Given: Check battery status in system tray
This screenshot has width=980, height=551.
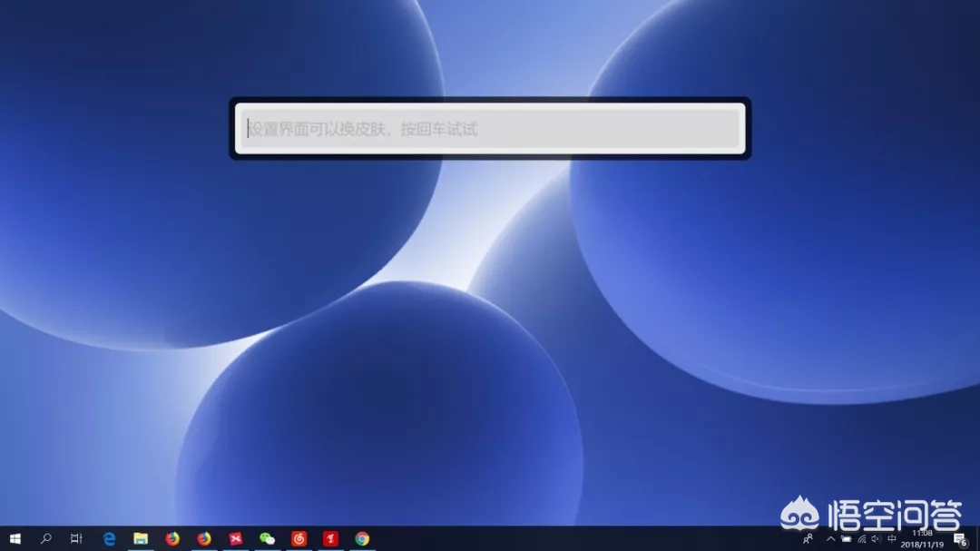Looking at the screenshot, I should pyautogui.click(x=846, y=538).
